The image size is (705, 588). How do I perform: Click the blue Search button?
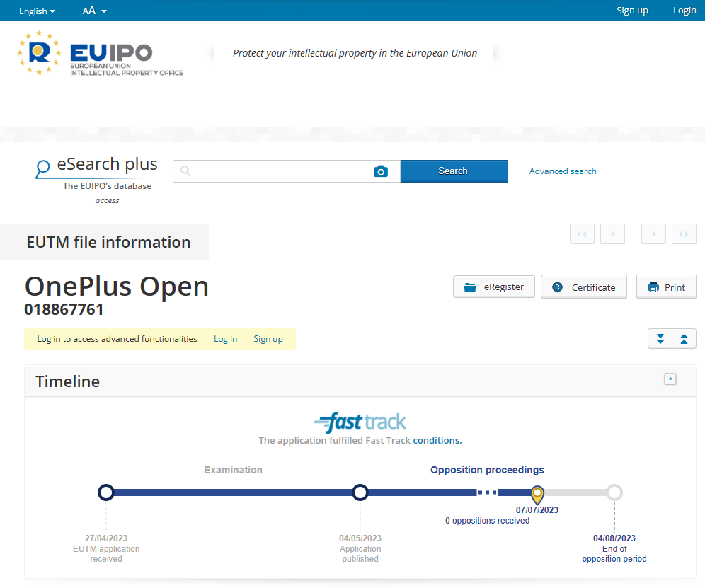(x=454, y=171)
